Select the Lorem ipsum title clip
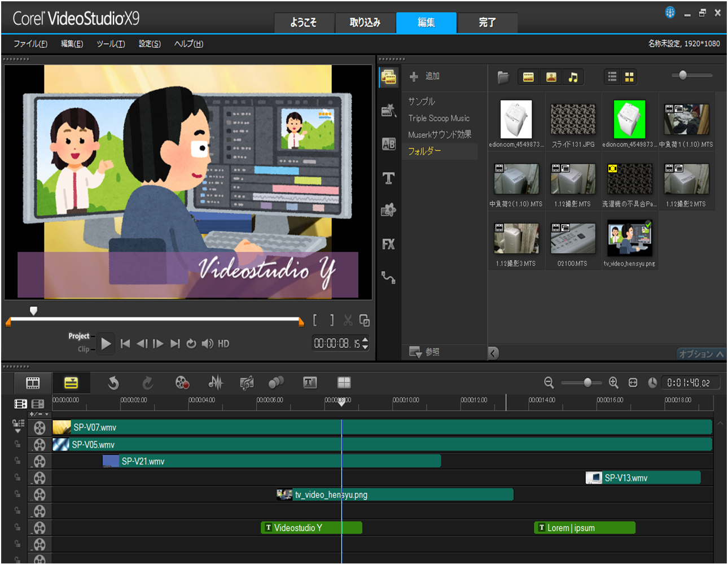The width and height of the screenshot is (728, 564). (585, 528)
